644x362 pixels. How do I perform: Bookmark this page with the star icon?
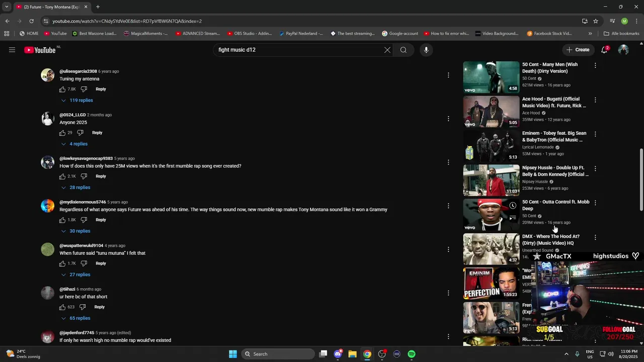pos(596,21)
